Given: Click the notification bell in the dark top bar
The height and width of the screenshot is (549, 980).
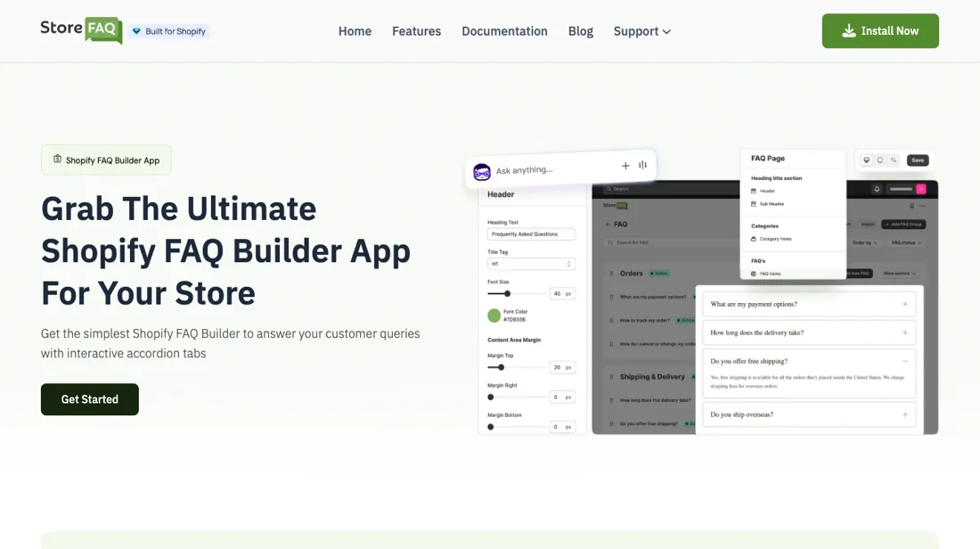Looking at the screenshot, I should tap(877, 189).
